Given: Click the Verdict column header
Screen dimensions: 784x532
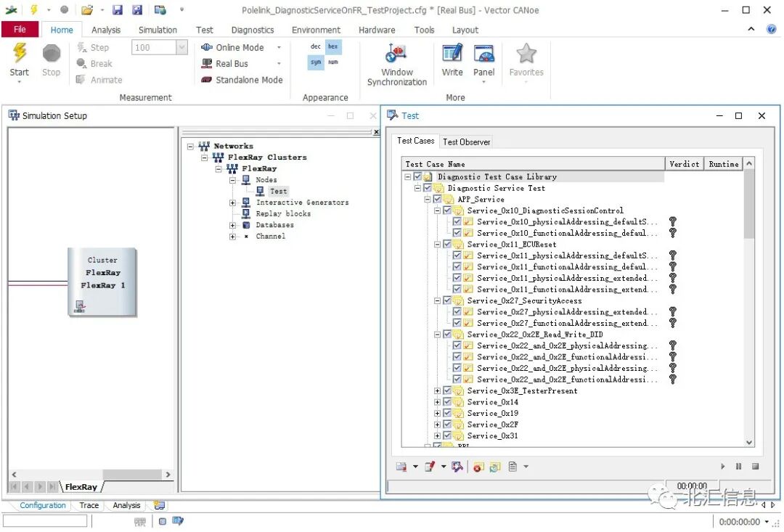Looking at the screenshot, I should point(684,164).
